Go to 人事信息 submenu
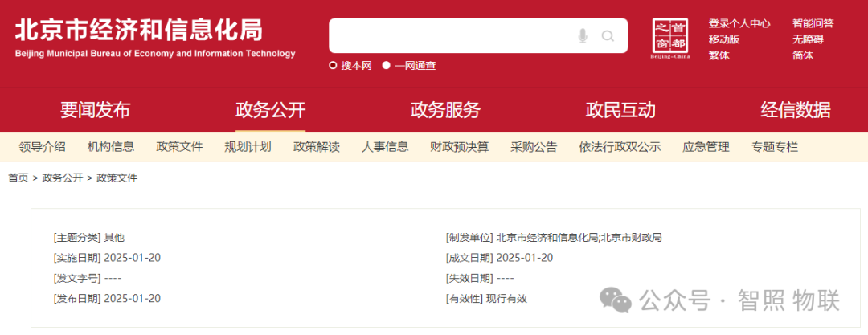 (385, 147)
